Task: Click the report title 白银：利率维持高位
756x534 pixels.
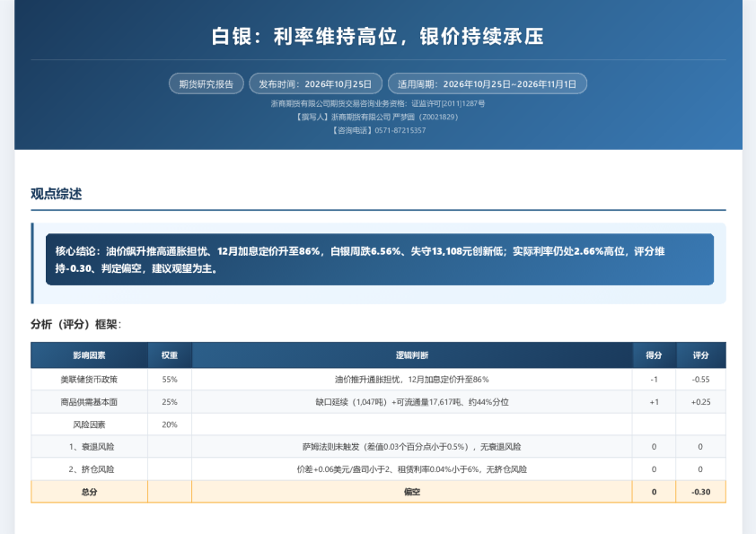Action: (377, 37)
